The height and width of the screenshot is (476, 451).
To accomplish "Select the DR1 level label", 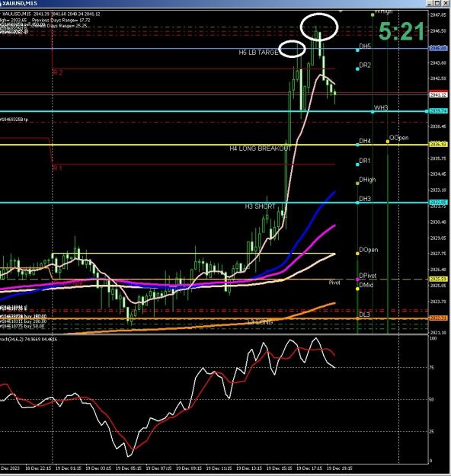I will coord(364,161).
